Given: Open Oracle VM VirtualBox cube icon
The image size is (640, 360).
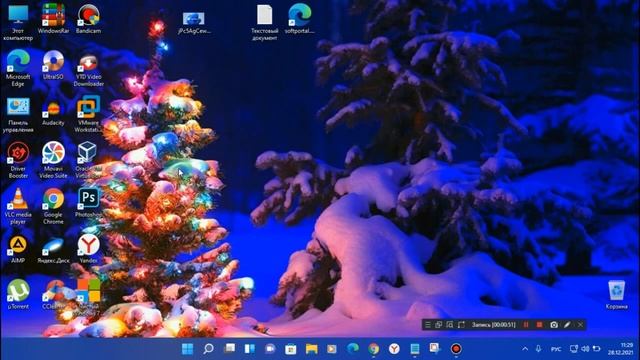Looking at the screenshot, I should 87,160.
